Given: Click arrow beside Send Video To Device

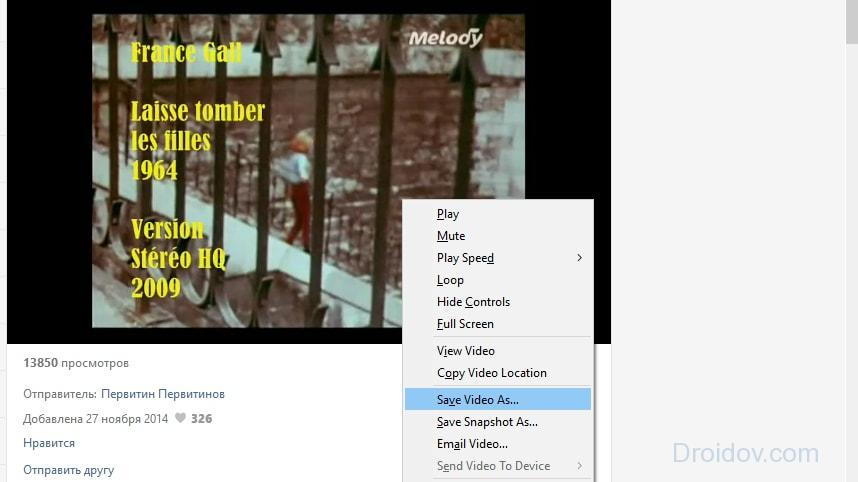Looking at the screenshot, I should [579, 466].
